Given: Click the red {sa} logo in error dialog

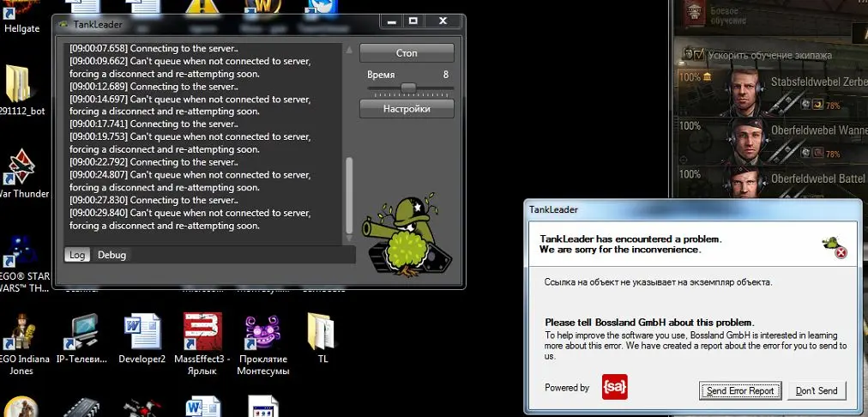Looking at the screenshot, I should 614,387.
